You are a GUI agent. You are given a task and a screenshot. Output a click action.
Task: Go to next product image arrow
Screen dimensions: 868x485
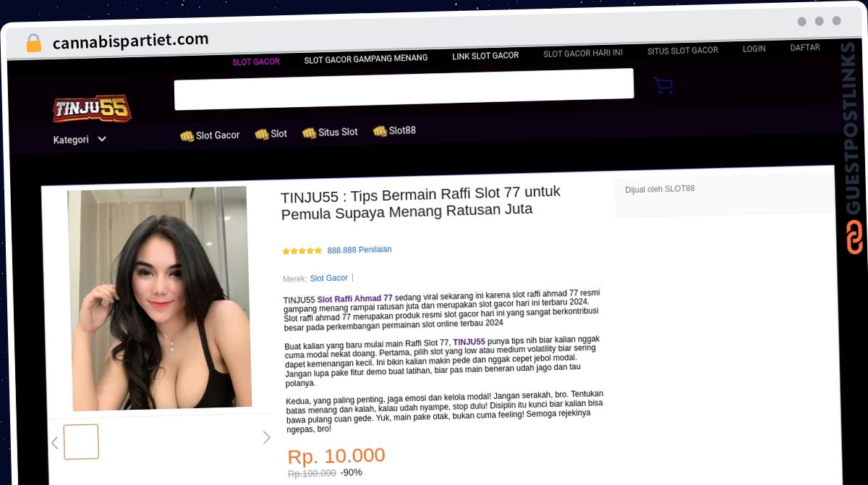point(266,437)
